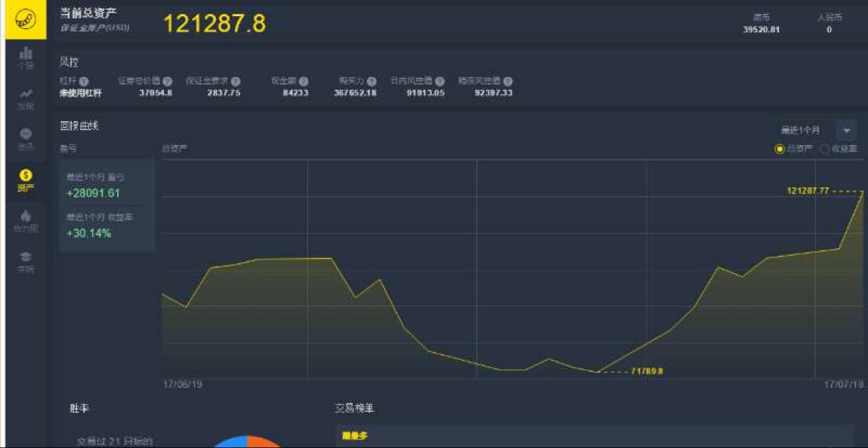The height and width of the screenshot is (448, 868).
Task: Click the 39520.81 currency balance
Action: click(x=761, y=29)
